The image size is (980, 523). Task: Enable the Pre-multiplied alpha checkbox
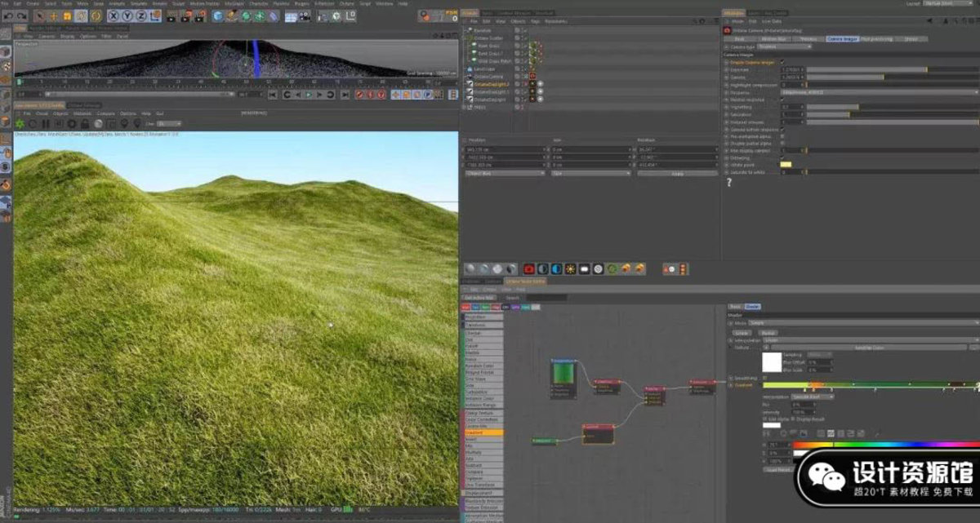(x=782, y=136)
